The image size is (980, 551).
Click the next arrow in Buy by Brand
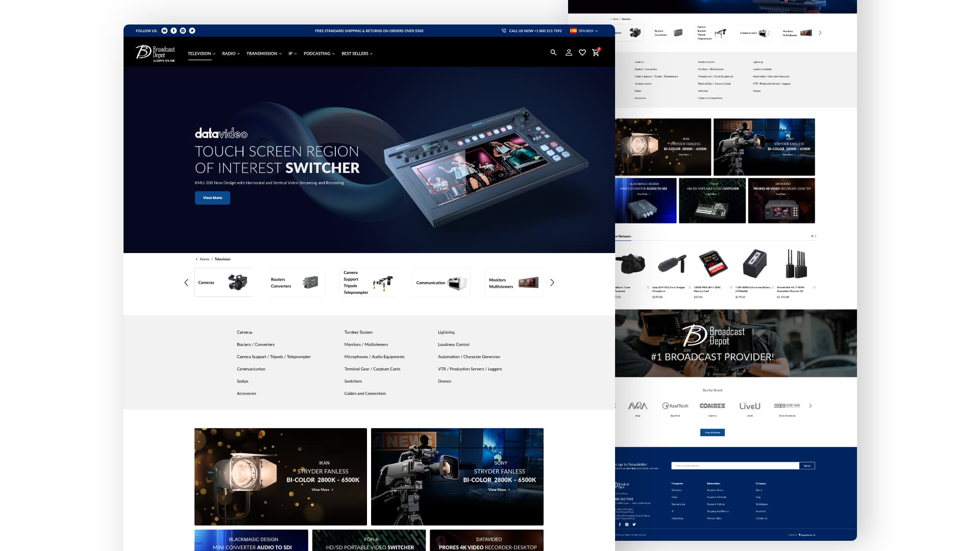811,406
